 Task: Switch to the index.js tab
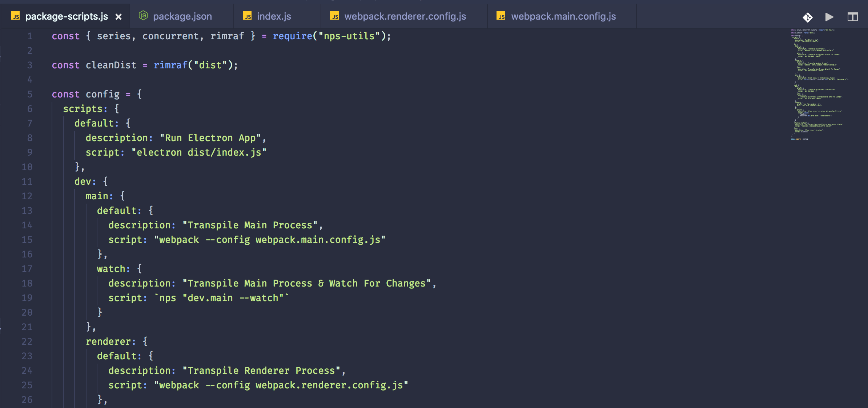coord(274,16)
